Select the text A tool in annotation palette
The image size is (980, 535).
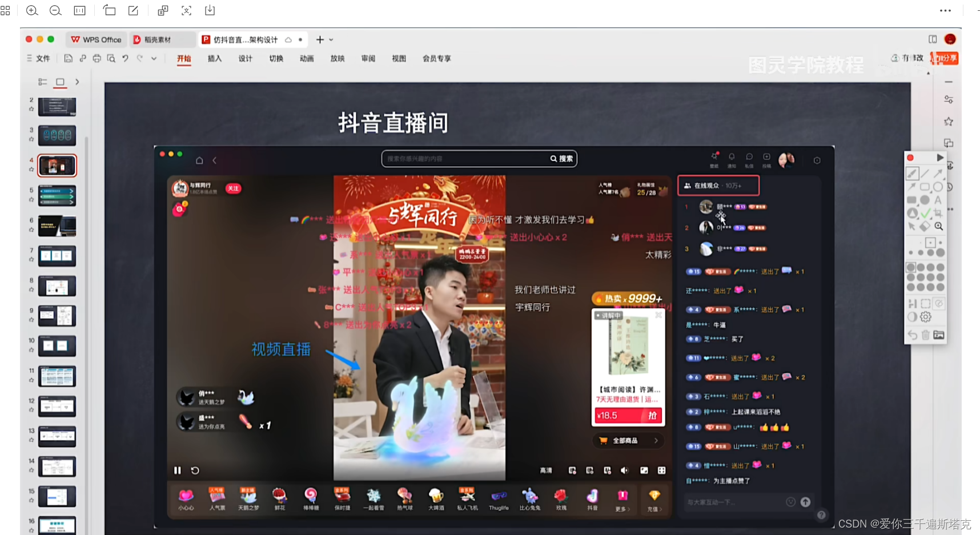(938, 200)
